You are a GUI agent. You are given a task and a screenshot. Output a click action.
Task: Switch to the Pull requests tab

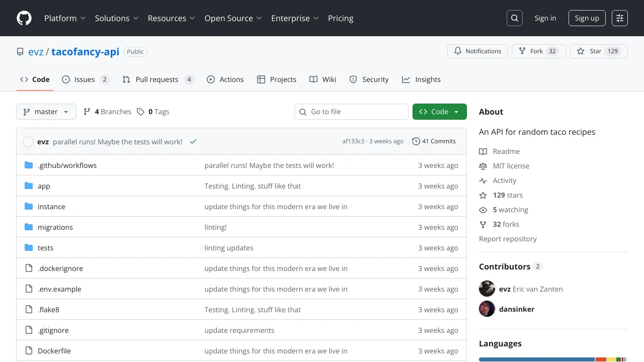(158, 79)
